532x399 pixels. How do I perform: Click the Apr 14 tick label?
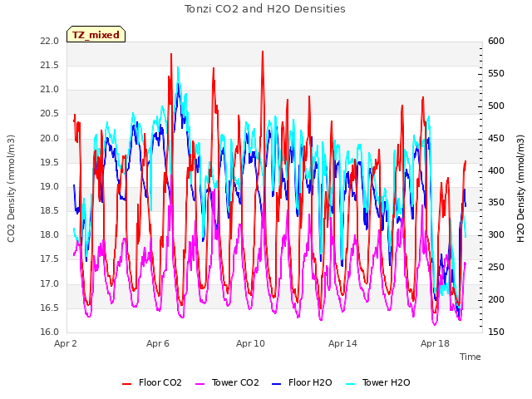pos(342,343)
